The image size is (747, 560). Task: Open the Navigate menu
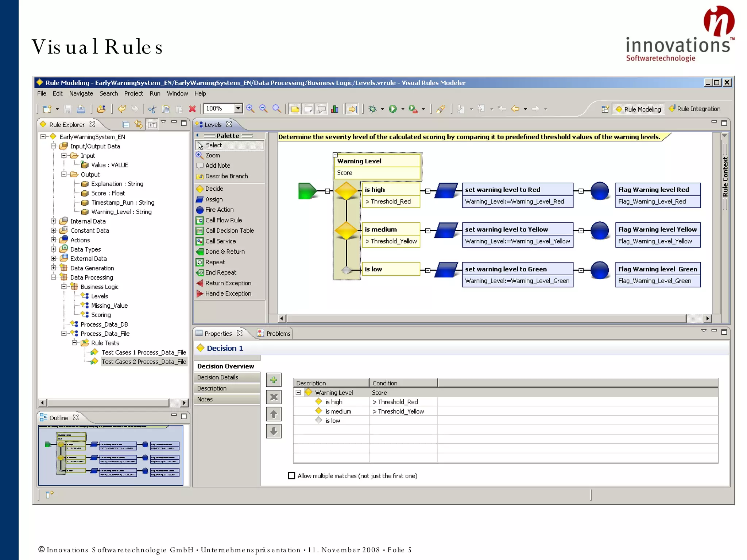pyautogui.click(x=81, y=93)
